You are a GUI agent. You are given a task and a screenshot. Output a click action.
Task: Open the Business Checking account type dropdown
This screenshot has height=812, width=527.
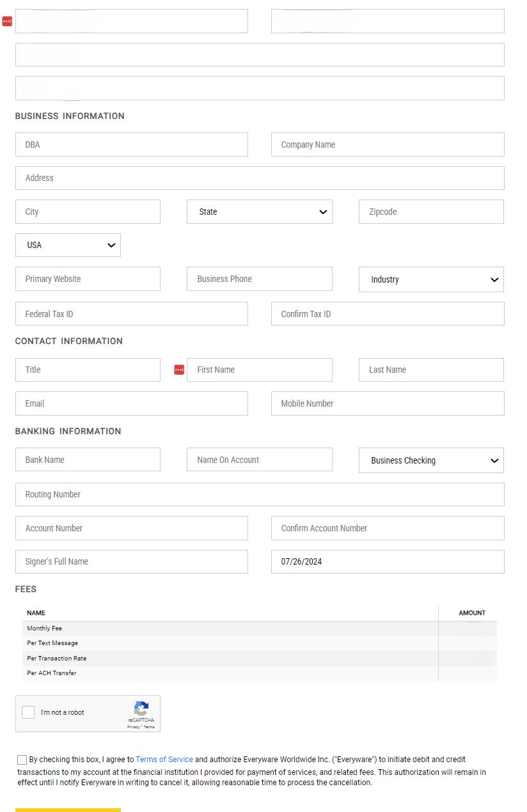pyautogui.click(x=431, y=460)
